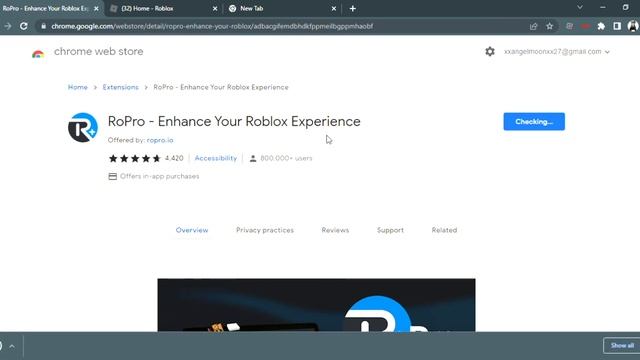Viewport: 640px width, 360px height.
Task: Open the Reviews tab
Action: [x=335, y=230]
